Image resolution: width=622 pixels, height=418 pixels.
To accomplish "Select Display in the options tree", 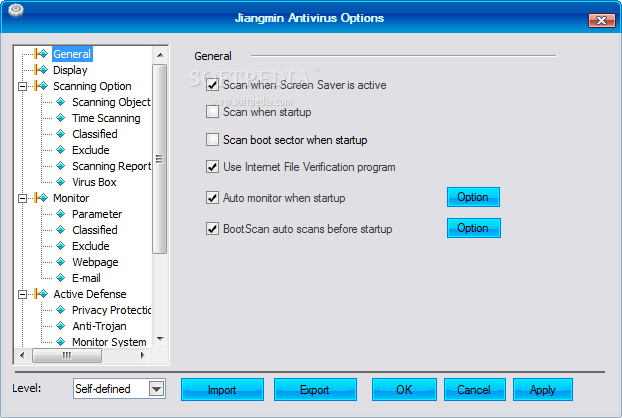I will tap(70, 70).
